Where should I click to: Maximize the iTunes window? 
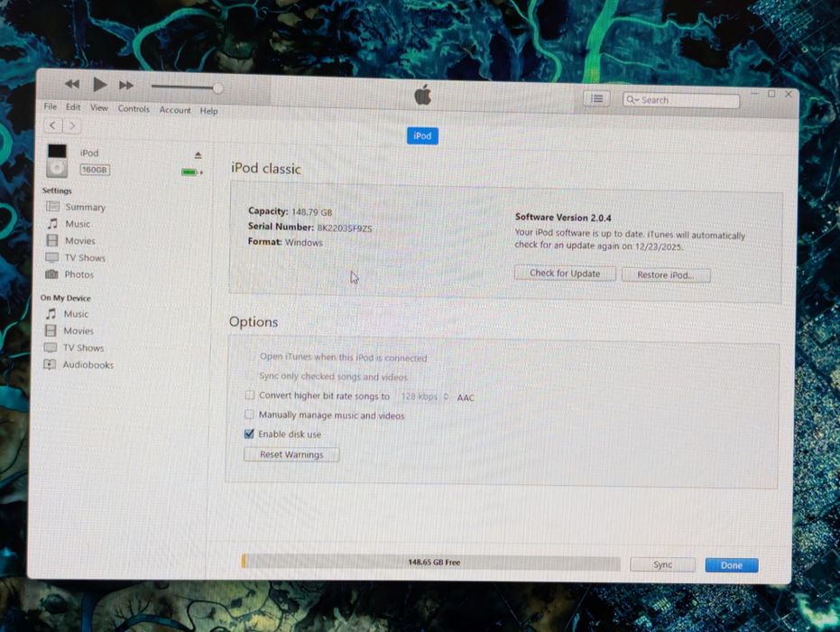771,94
